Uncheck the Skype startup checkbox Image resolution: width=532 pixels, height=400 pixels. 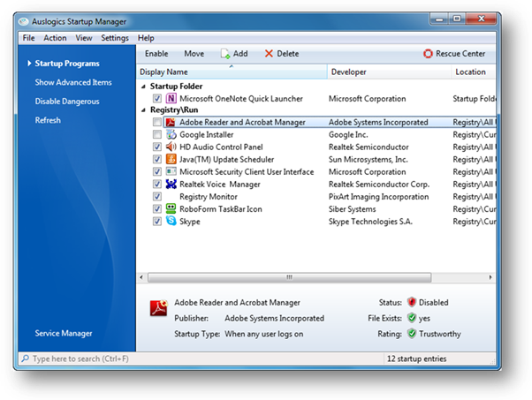click(156, 222)
